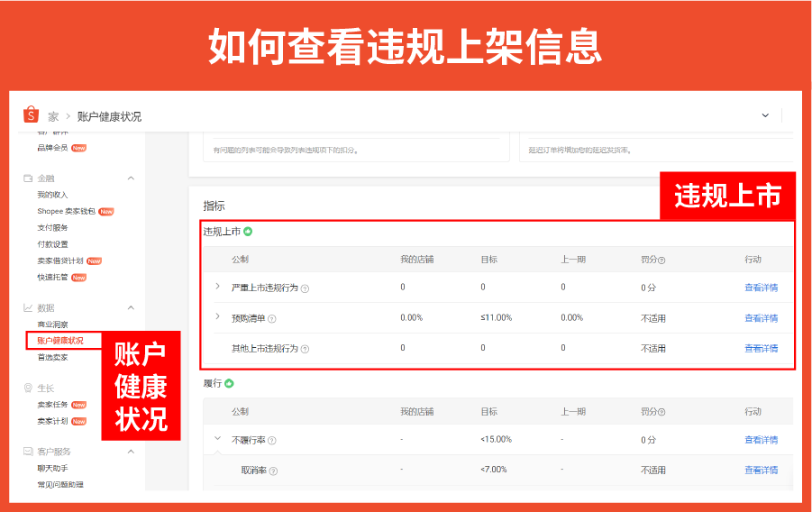
Task: Collapse the 数据 sidebar section
Action: point(131,307)
